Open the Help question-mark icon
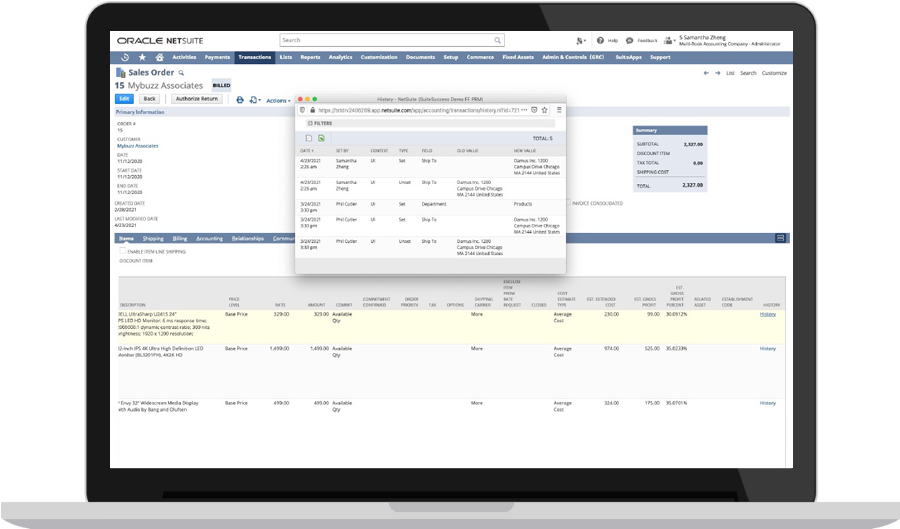Image resolution: width=900 pixels, height=529 pixels. 600,41
